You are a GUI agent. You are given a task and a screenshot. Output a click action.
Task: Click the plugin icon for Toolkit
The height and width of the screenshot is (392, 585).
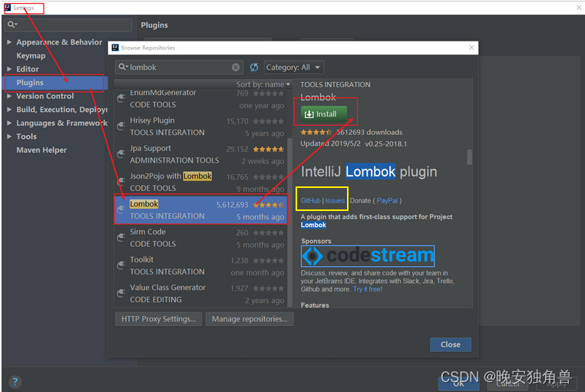click(121, 265)
